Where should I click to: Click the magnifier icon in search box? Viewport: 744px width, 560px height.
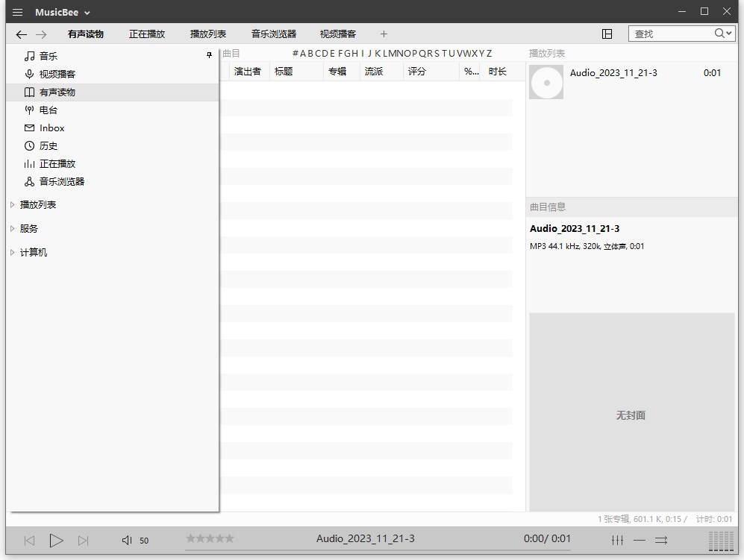pyautogui.click(x=720, y=34)
